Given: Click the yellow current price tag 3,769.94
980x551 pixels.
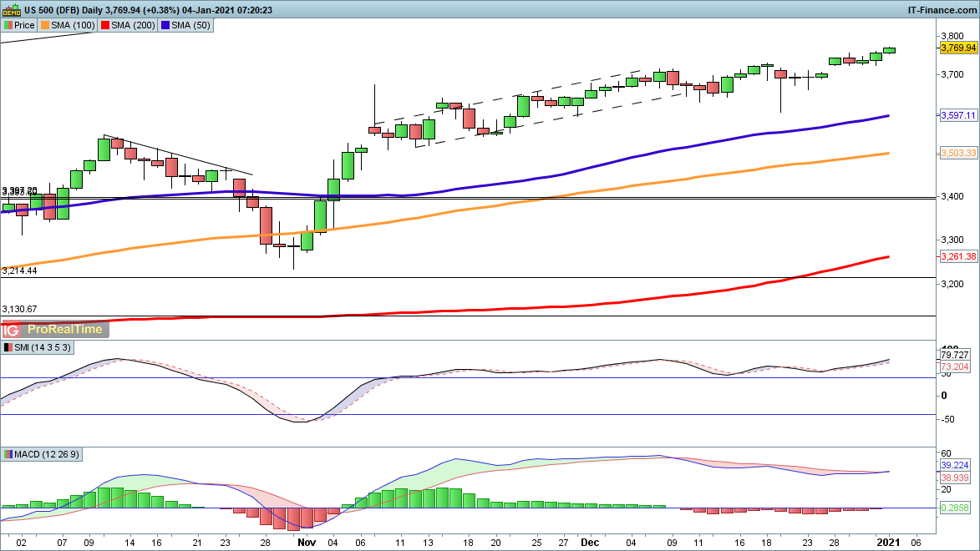Looking at the screenshot, I should 958,48.
